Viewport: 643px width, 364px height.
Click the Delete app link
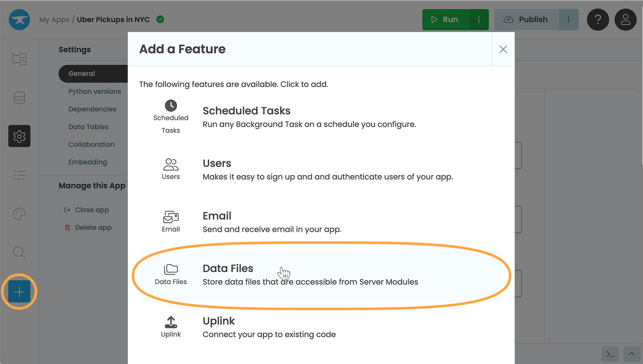[x=93, y=227]
